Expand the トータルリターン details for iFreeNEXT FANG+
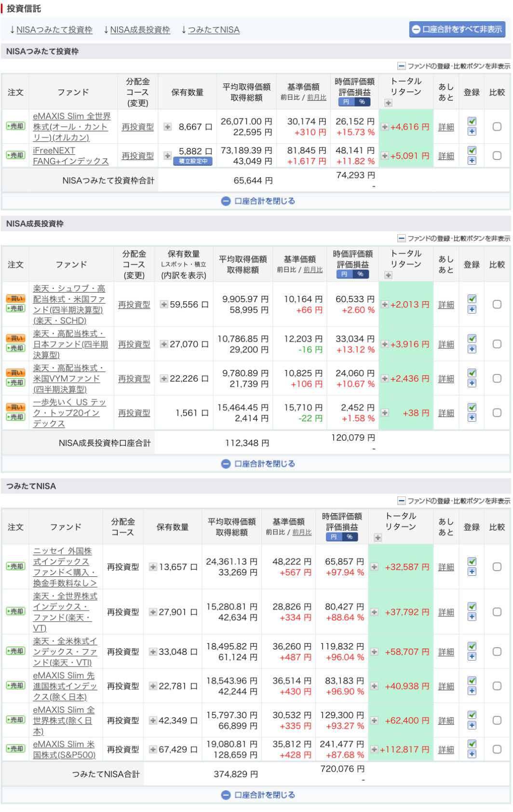The height and width of the screenshot is (812, 513). click(x=384, y=156)
